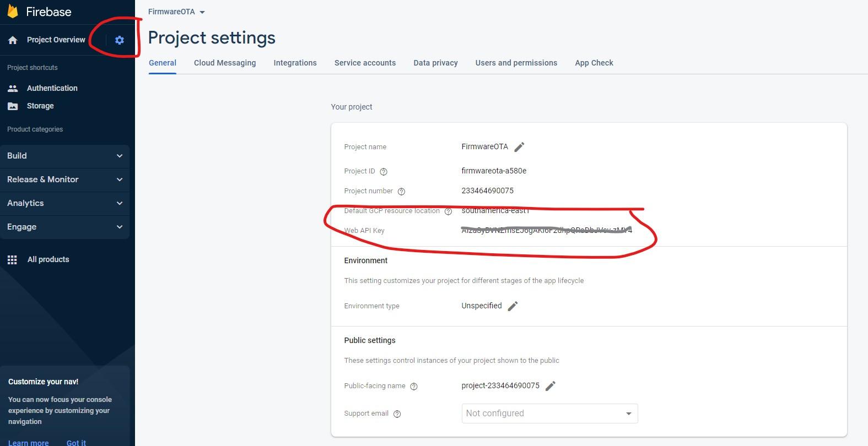Click the Customize your nav! heading

point(43,382)
